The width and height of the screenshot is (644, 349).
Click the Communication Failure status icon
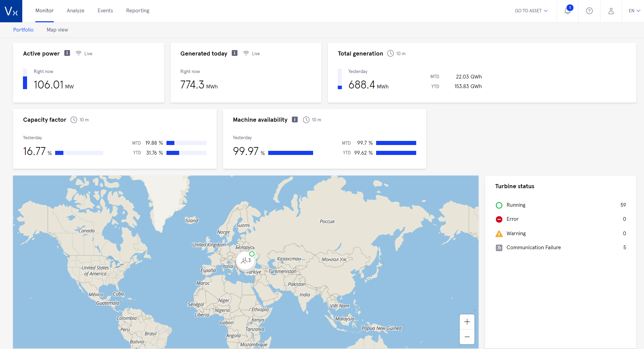(499, 248)
